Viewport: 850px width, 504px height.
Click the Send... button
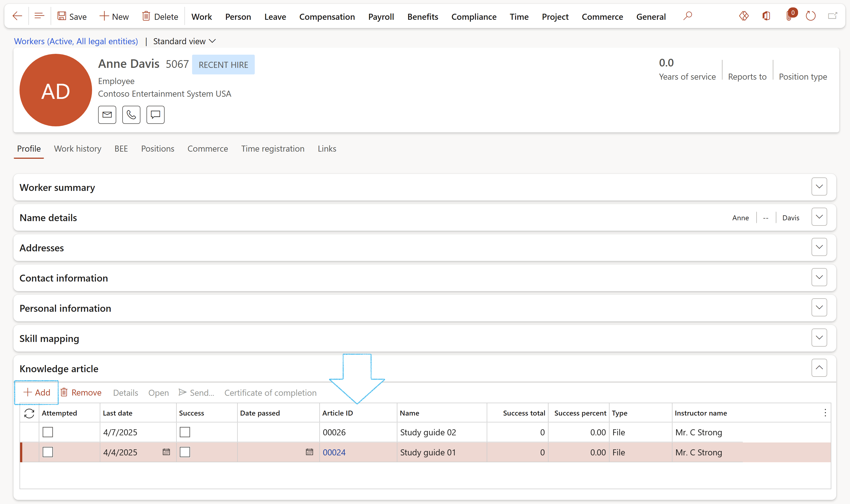tap(196, 392)
